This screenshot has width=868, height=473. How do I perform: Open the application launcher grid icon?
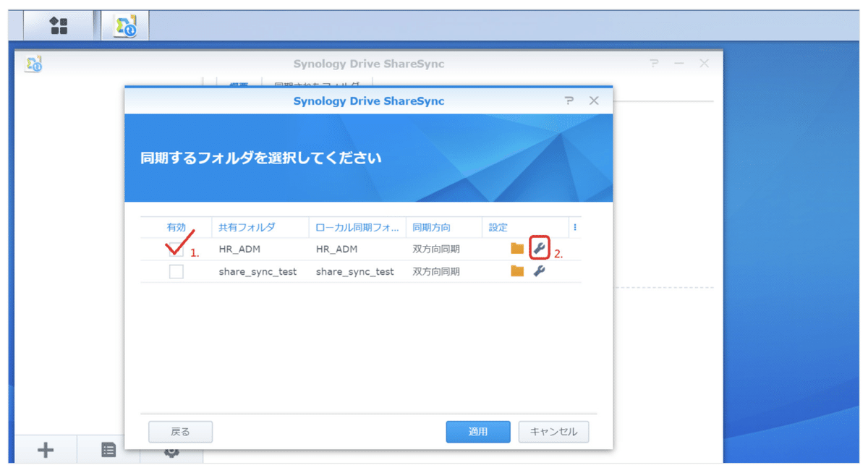58,24
